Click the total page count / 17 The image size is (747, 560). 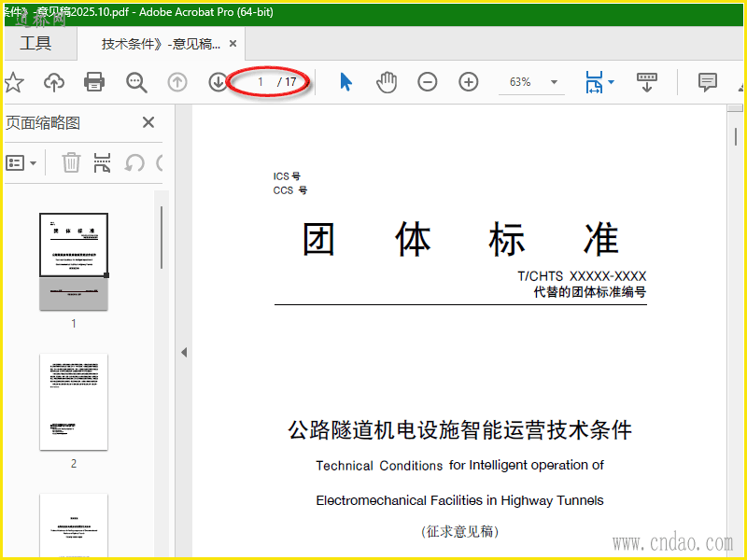pos(287,82)
